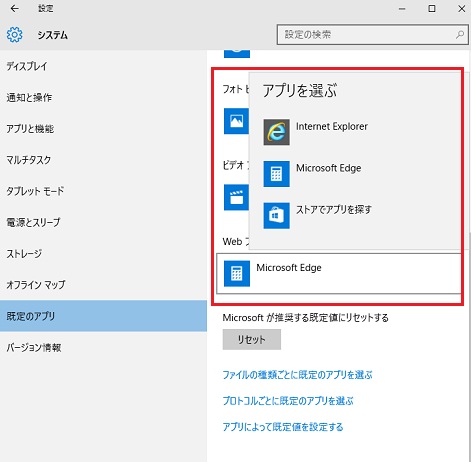
Task: Click the Photos app tile icon
Action: click(x=236, y=121)
